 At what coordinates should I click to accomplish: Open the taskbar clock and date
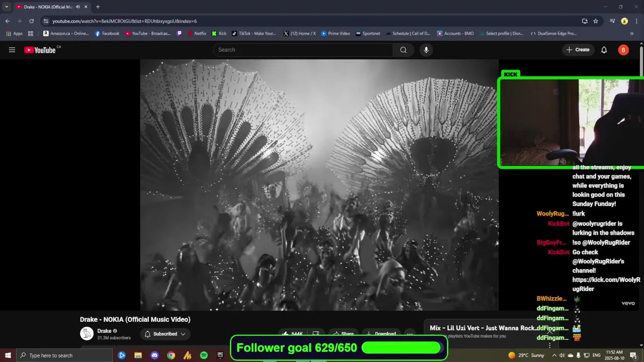[614, 355]
